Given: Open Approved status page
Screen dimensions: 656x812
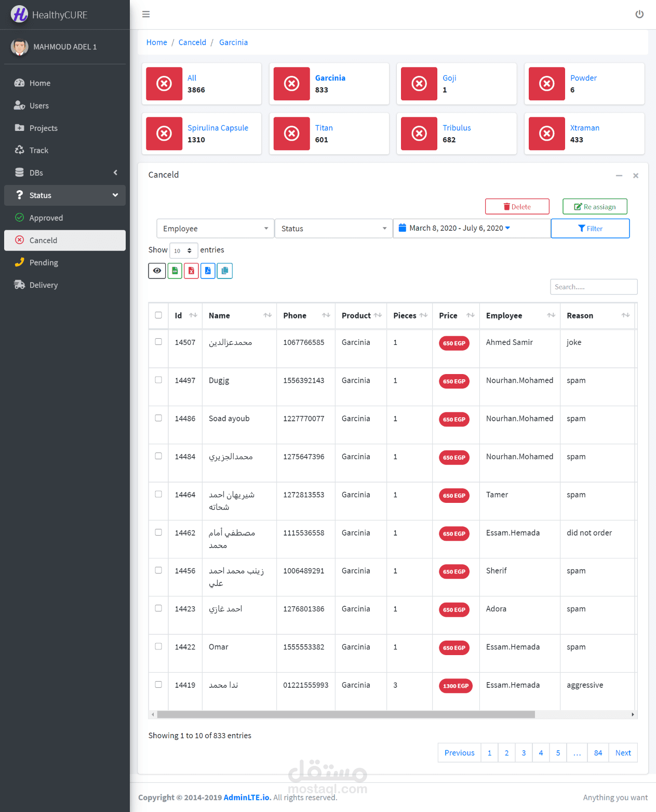Looking at the screenshot, I should 65,218.
